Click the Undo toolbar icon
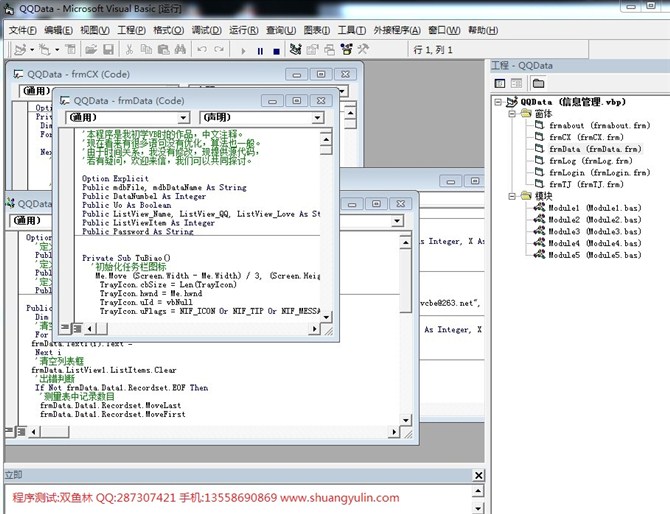This screenshot has width=670, height=514. pyautogui.click(x=202, y=50)
